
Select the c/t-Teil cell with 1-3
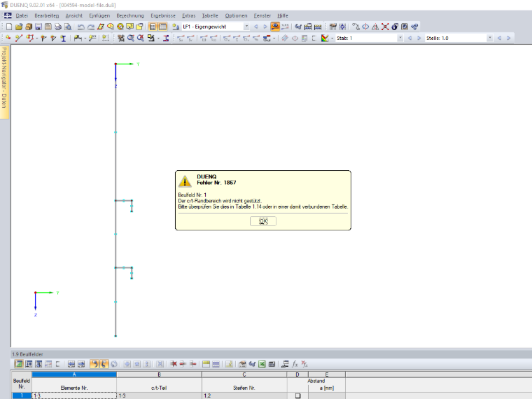coord(159,395)
